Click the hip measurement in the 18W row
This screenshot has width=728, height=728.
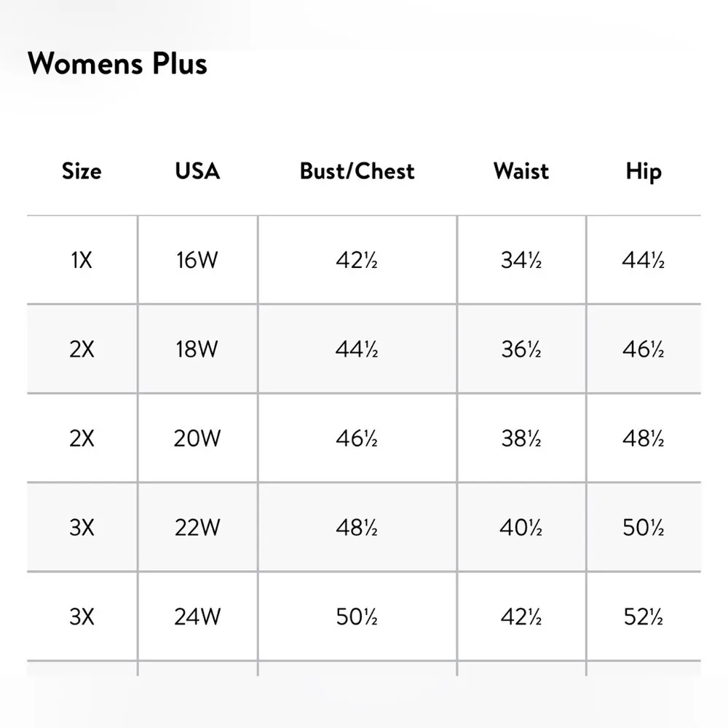point(644,349)
